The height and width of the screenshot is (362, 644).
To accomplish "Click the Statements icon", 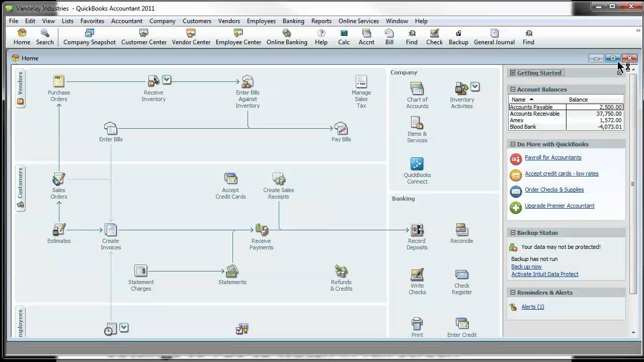I will [232, 271].
